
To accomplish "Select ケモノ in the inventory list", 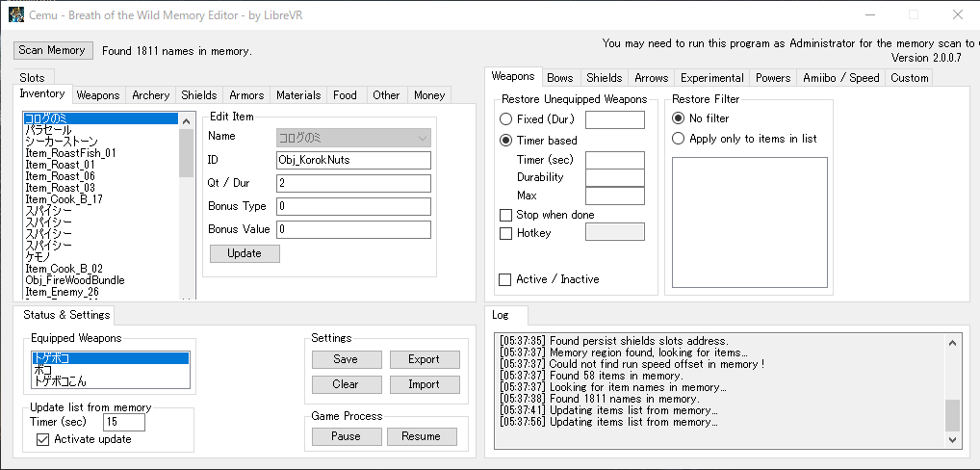I will (100, 257).
